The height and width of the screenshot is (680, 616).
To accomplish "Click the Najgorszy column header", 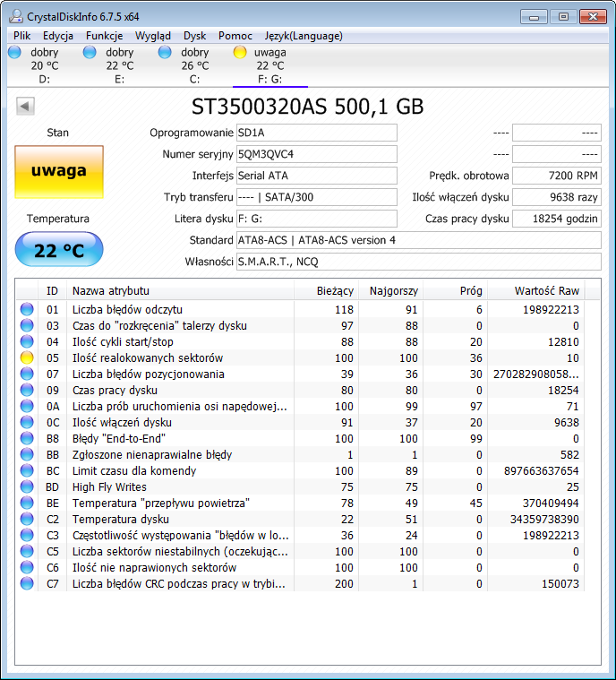I will [x=390, y=290].
